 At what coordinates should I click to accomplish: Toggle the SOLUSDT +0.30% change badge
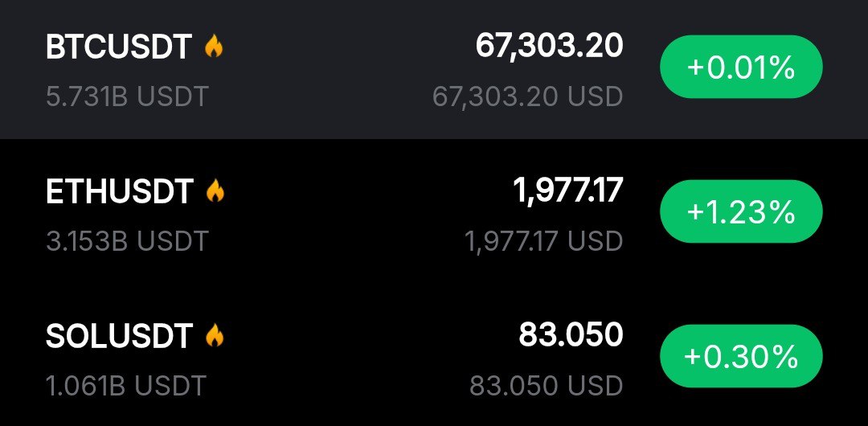click(x=740, y=357)
